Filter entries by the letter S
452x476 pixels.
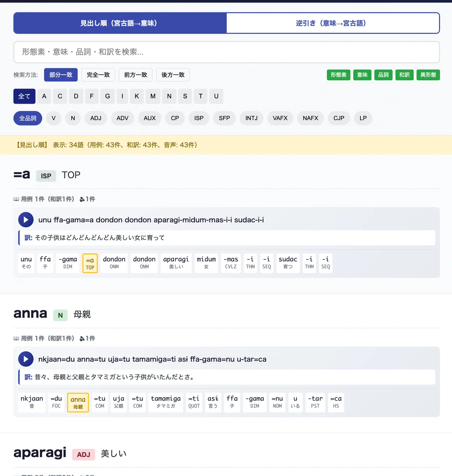point(185,96)
